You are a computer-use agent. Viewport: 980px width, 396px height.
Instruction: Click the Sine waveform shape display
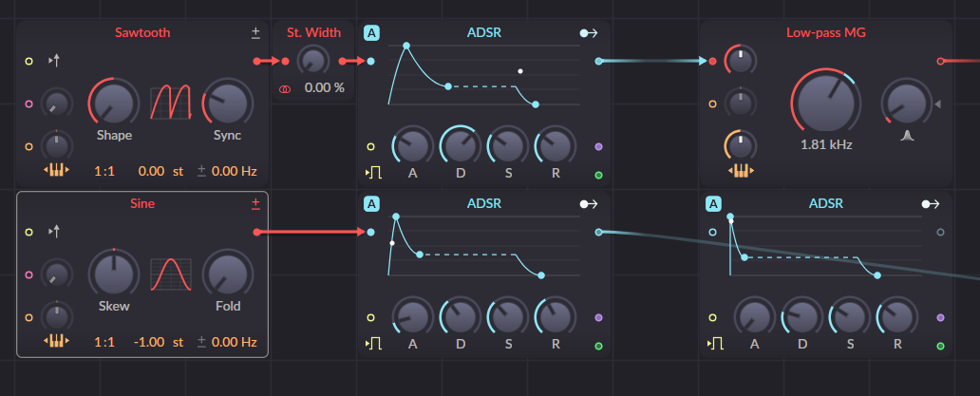point(171,273)
